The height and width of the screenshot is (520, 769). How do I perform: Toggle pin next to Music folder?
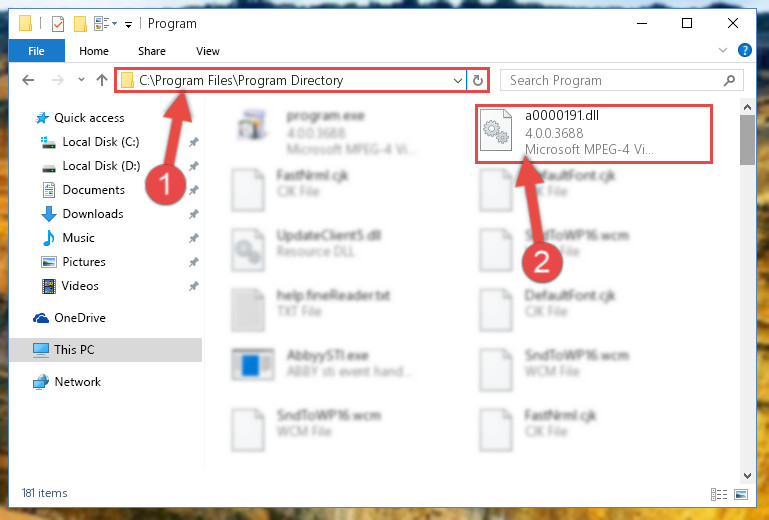pos(194,238)
